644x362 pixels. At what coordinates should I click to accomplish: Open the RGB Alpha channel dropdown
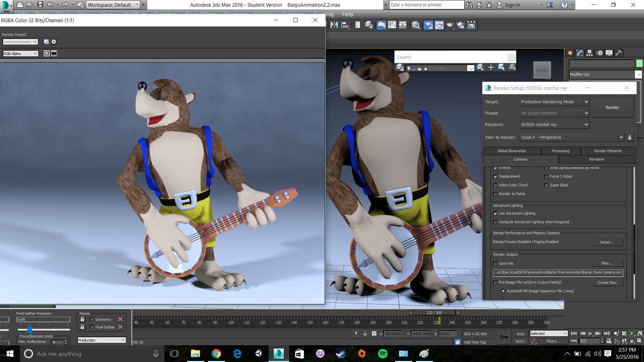pyautogui.click(x=20, y=54)
